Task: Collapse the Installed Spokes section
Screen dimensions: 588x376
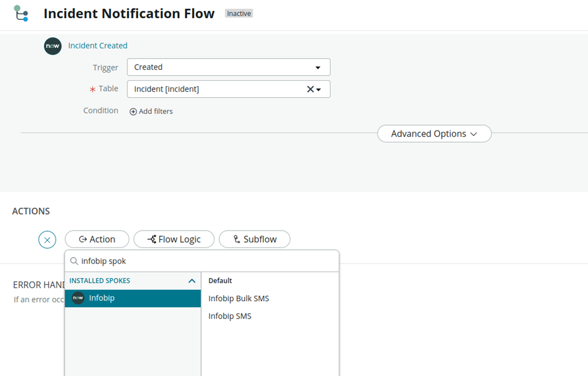Action: (192, 281)
